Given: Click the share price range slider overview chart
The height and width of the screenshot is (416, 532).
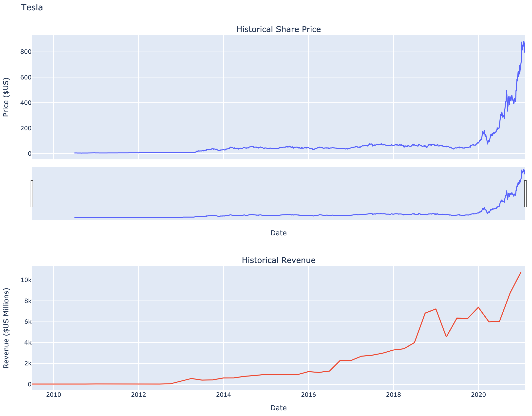Looking at the screenshot, I should pos(279,193).
